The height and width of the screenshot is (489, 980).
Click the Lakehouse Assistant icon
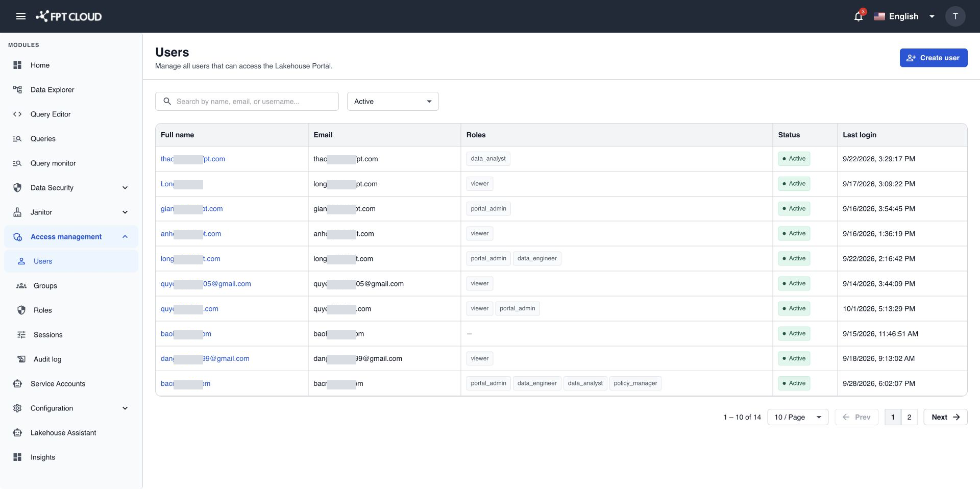pos(17,433)
